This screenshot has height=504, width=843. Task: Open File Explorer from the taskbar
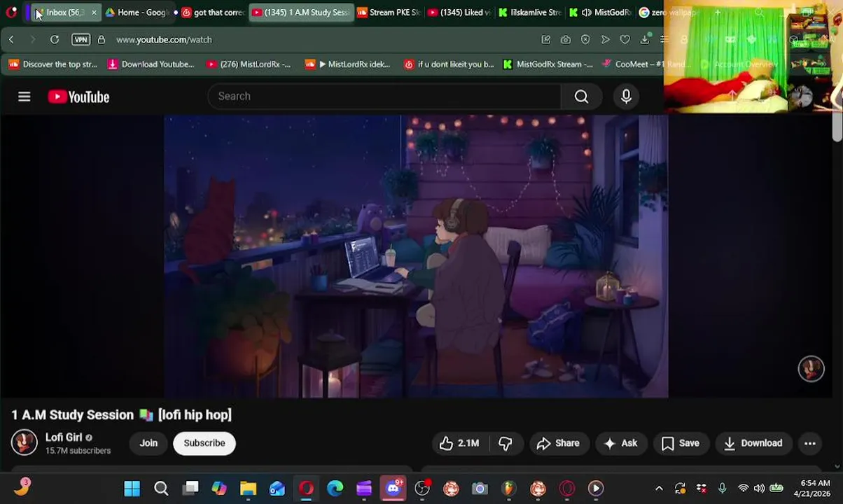click(248, 489)
